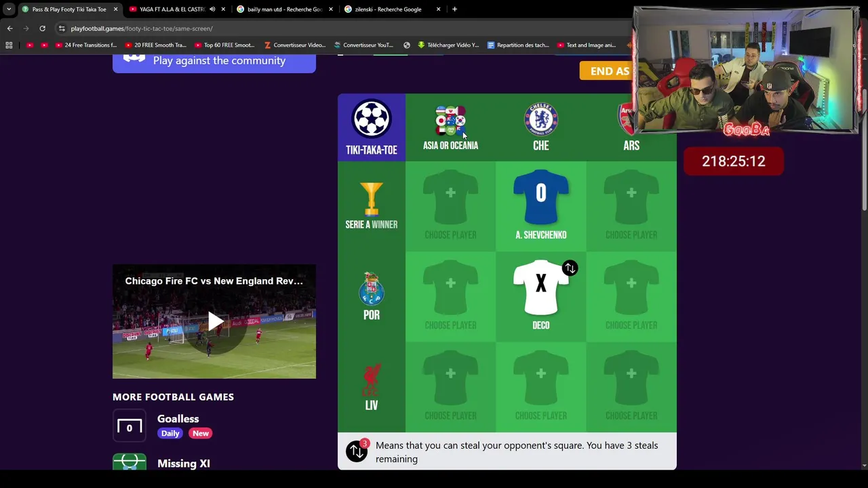Click the End As button
This screenshot has width=868, height=488.
point(606,70)
